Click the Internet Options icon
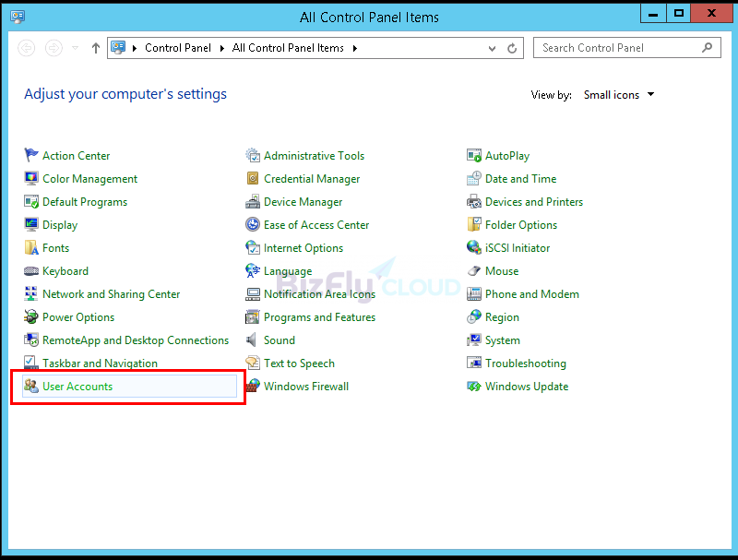 pos(253,247)
